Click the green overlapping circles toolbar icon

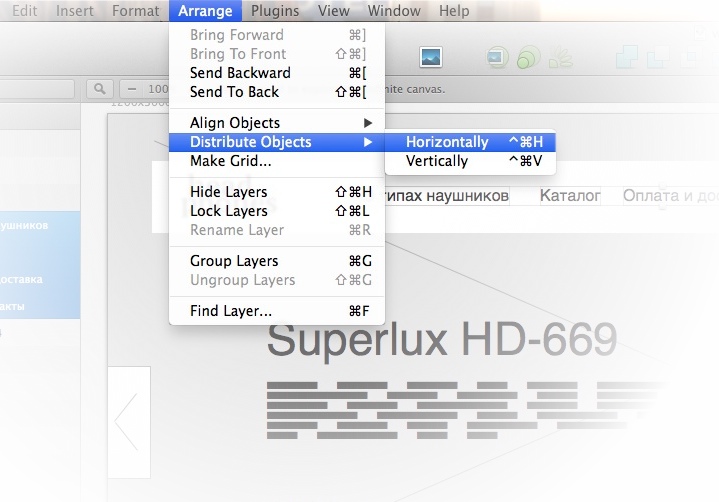(528, 57)
